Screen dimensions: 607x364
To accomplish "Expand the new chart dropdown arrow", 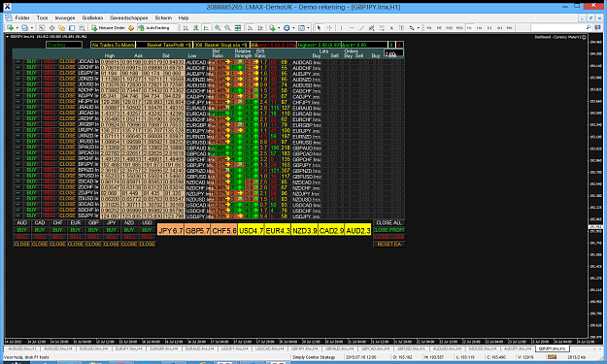I will click(17, 28).
